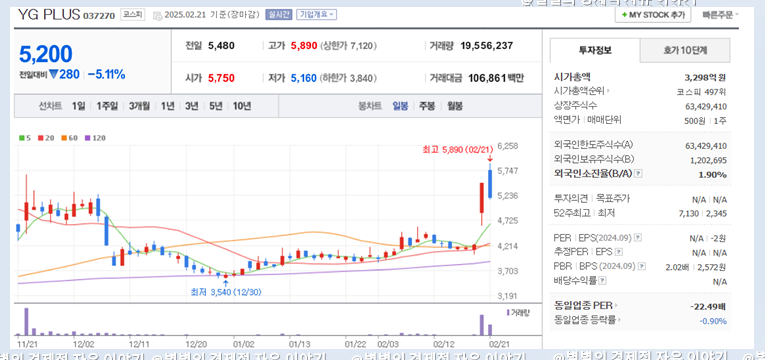Click the -22.49배 industry PER value
This screenshot has width=765, height=360.
(708, 306)
